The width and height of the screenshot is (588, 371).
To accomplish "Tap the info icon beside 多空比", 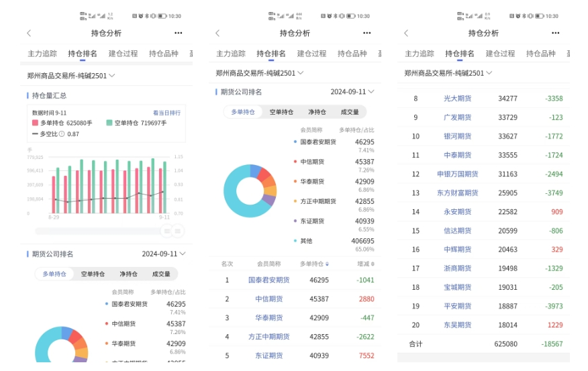I will [x=62, y=134].
